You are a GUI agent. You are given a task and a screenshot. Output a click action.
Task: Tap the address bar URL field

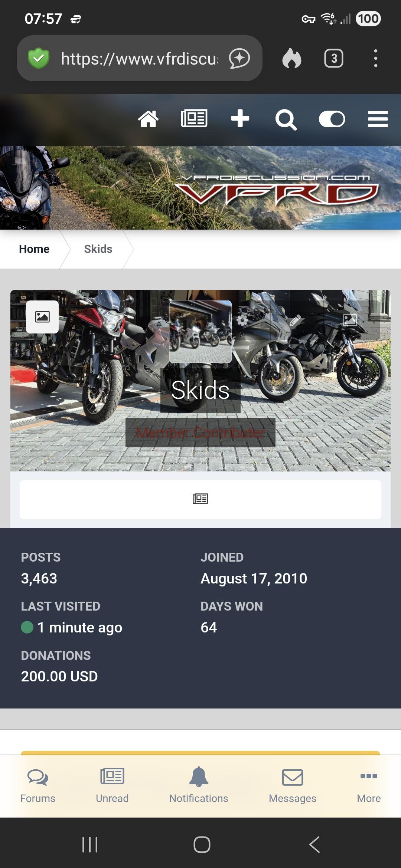pos(140,58)
